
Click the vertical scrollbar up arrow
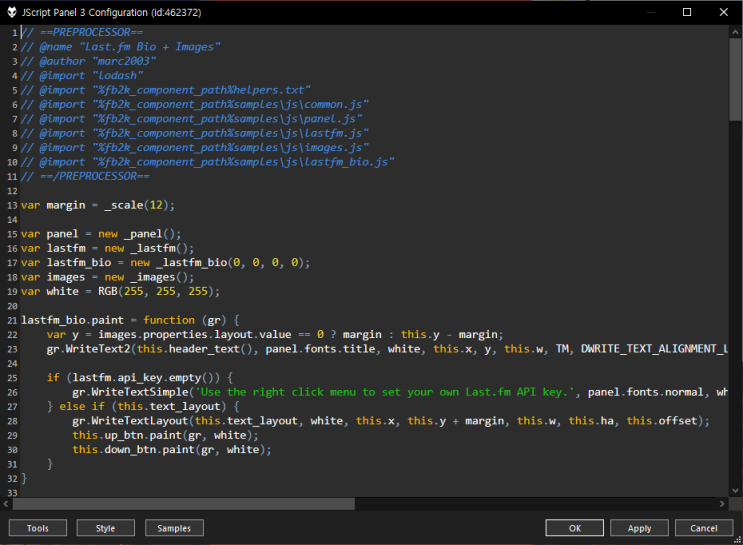tap(735, 32)
